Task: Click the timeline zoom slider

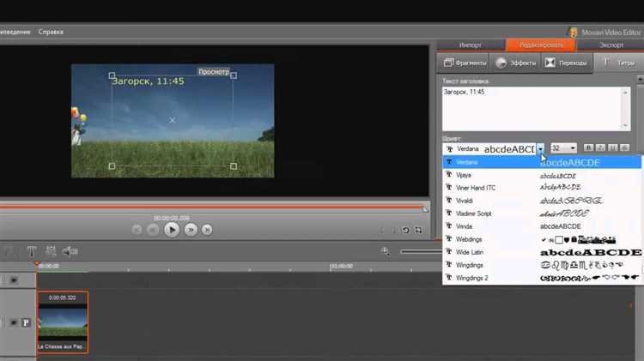Action: click(x=421, y=251)
